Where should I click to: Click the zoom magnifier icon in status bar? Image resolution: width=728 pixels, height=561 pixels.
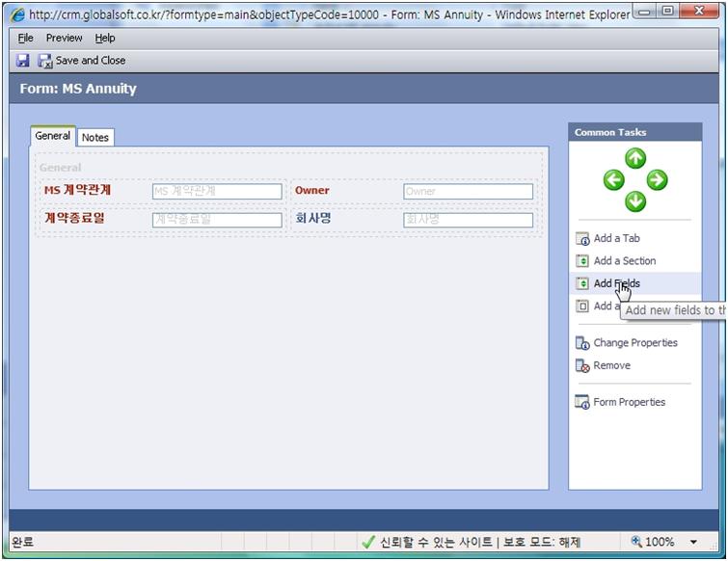[636, 541]
